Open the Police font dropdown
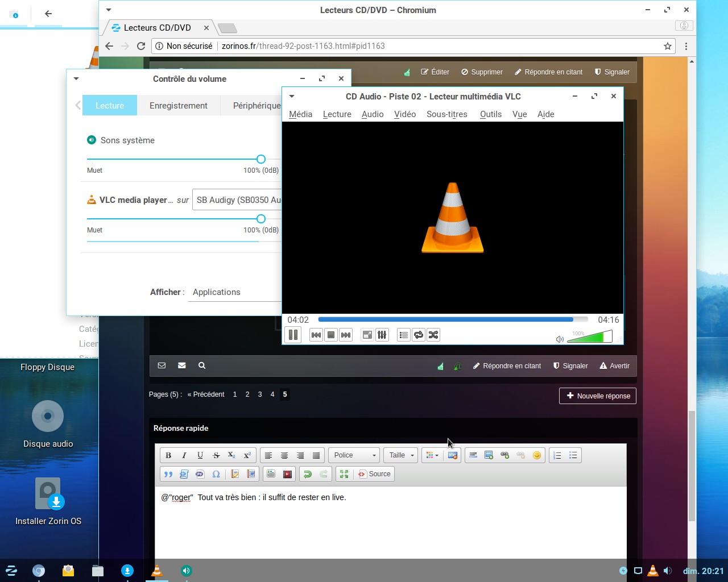This screenshot has height=582, width=728. [x=354, y=455]
